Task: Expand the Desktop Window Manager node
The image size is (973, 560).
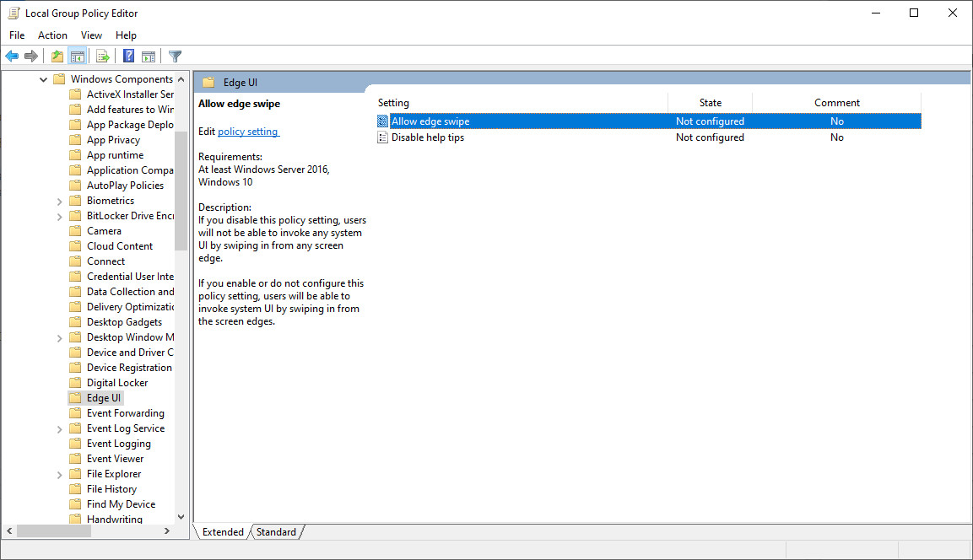Action: [x=60, y=338]
